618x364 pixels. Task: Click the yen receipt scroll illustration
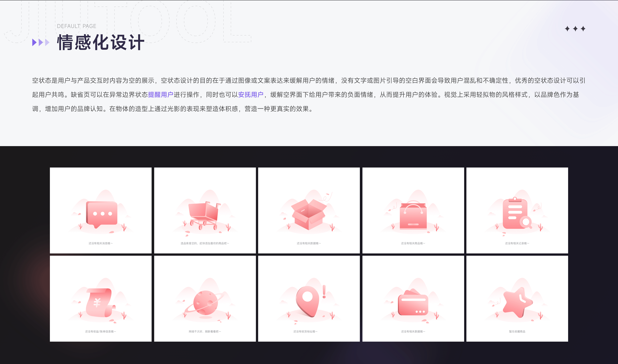pyautogui.click(x=101, y=303)
